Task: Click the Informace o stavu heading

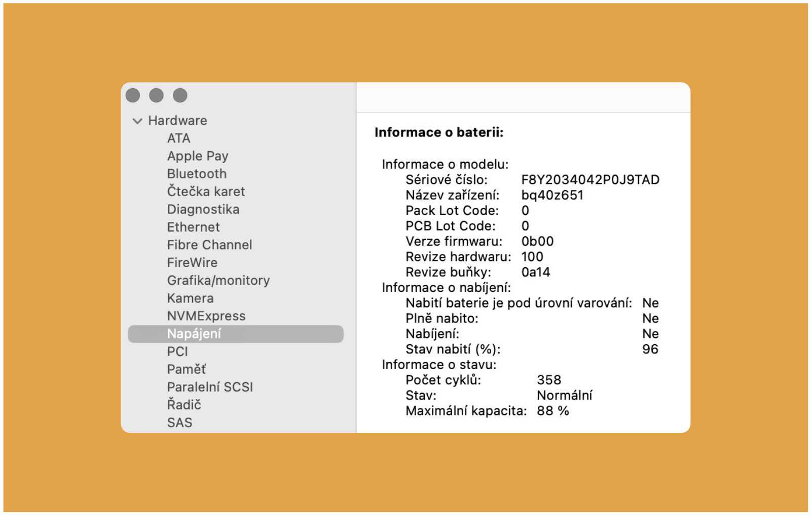Action: pyautogui.click(x=439, y=365)
